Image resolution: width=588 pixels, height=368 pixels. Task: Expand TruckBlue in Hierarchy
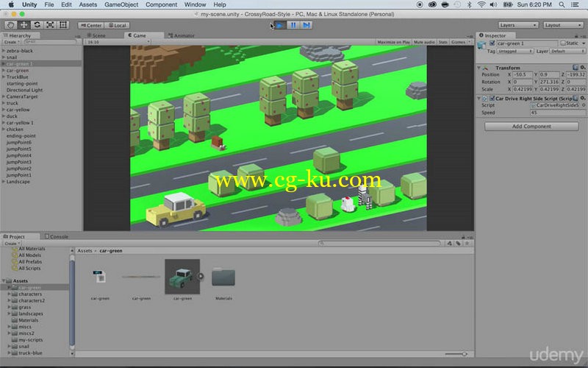click(4, 77)
